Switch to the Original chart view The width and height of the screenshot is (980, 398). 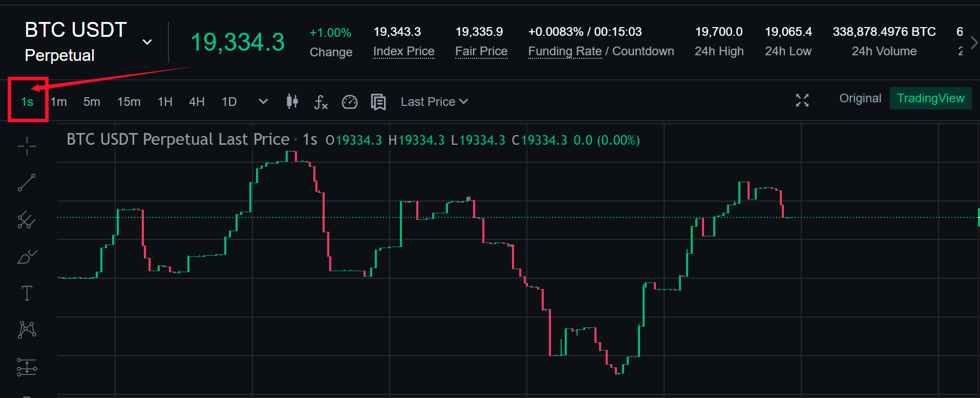[860, 98]
